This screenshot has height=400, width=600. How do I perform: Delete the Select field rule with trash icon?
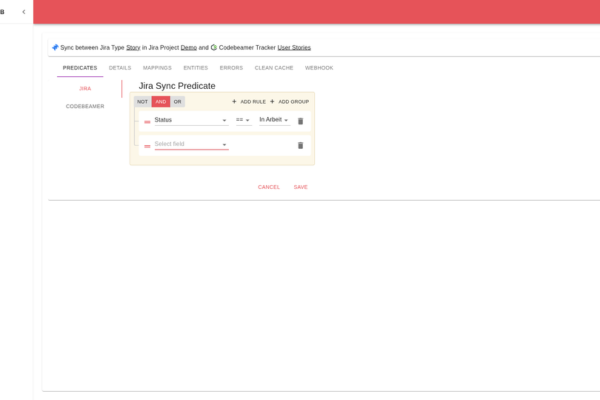click(300, 145)
